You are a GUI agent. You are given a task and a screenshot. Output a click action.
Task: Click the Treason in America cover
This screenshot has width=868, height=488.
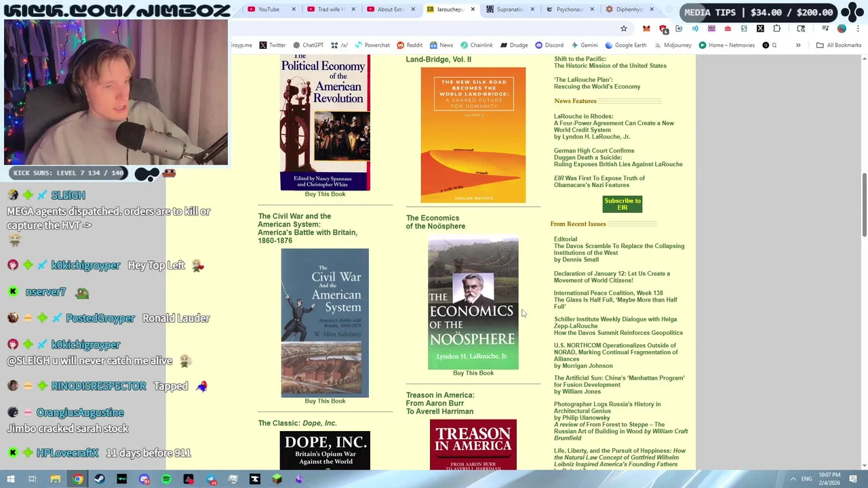click(x=473, y=445)
